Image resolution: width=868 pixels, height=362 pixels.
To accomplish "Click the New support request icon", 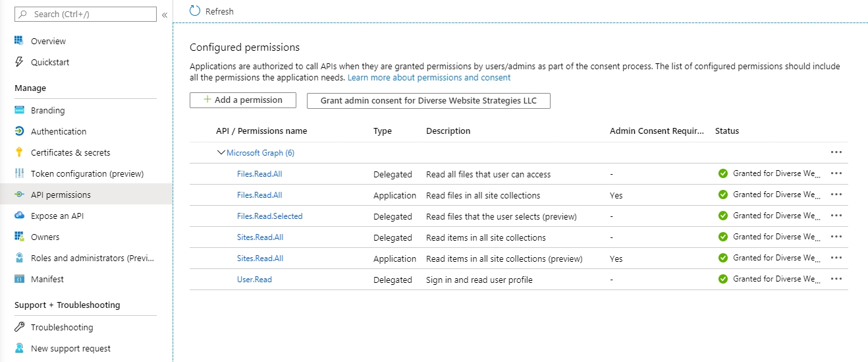I will point(19,348).
